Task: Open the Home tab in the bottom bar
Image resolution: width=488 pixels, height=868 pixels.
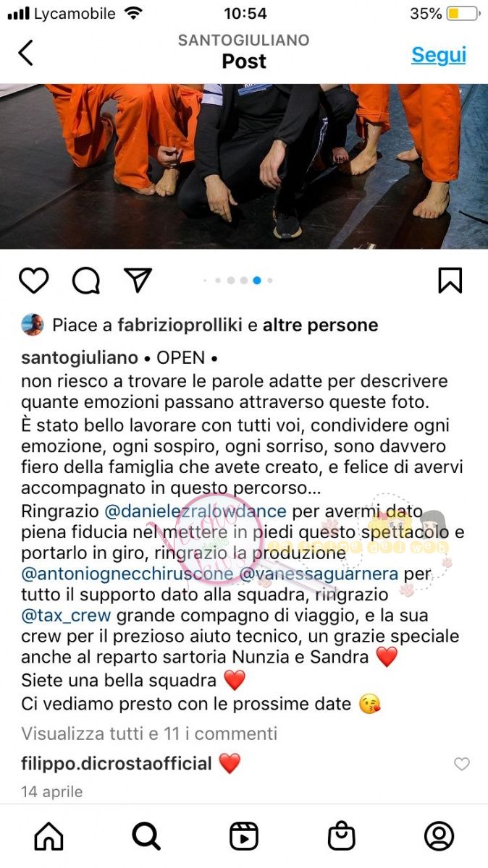Action: 49,836
